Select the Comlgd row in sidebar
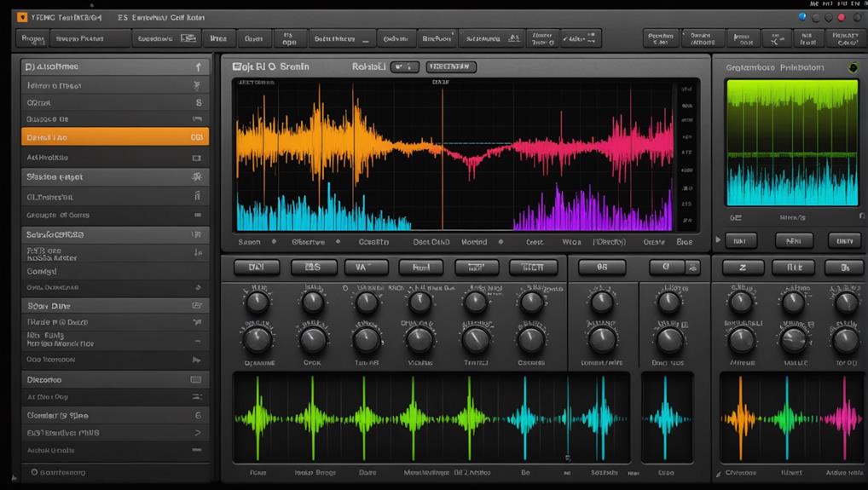Viewport: 868px width, 490px height. click(115, 272)
